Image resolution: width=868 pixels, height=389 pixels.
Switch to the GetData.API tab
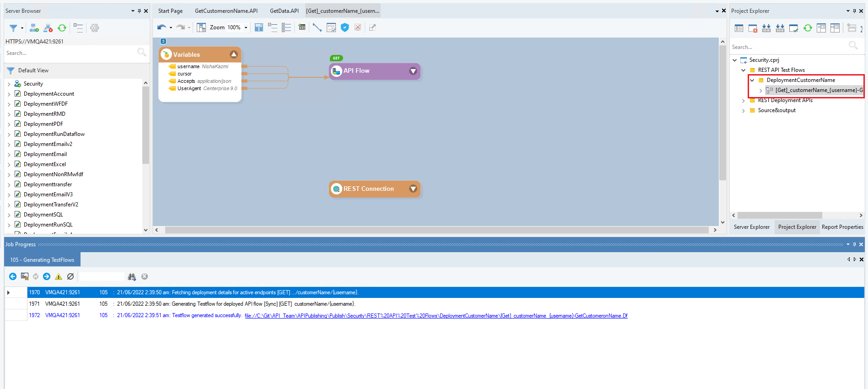[284, 11]
